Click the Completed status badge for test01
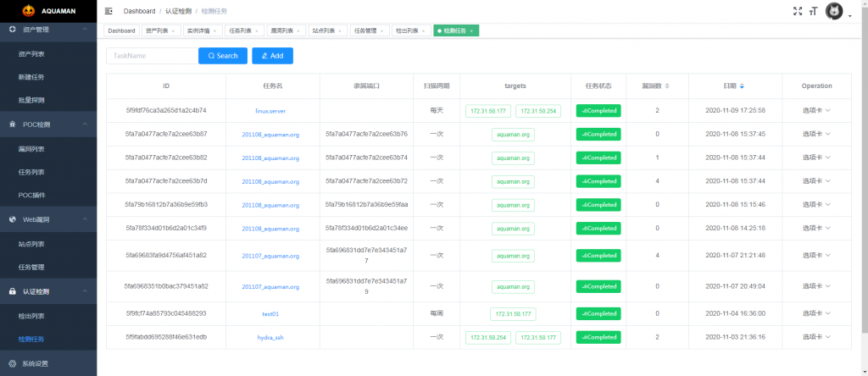Image resolution: width=868 pixels, height=376 pixels. coord(598,313)
